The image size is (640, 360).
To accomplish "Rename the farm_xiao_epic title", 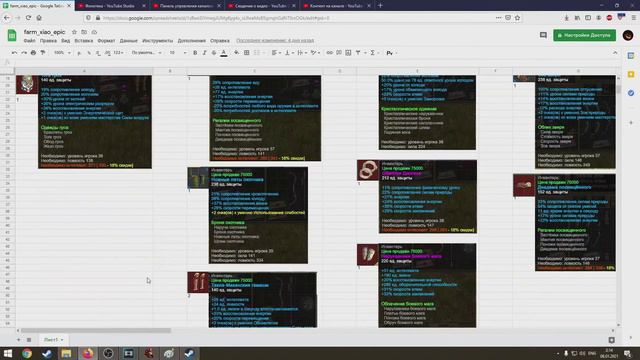I will tap(44, 32).
